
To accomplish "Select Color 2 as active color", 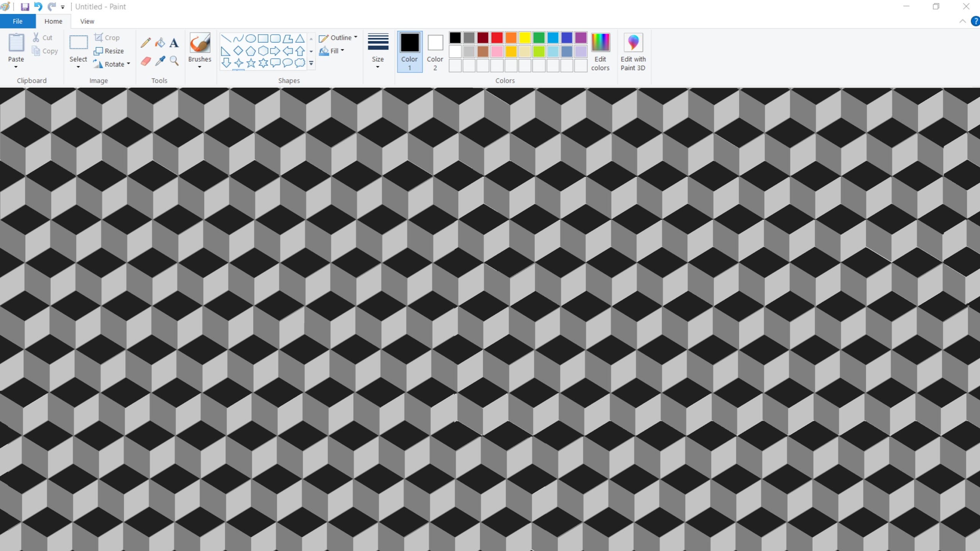I will click(x=435, y=52).
